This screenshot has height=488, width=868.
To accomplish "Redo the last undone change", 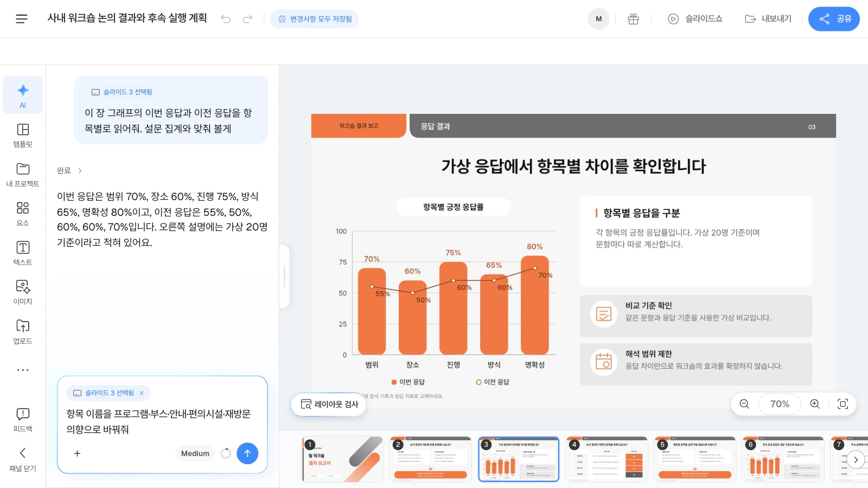I will (x=247, y=19).
